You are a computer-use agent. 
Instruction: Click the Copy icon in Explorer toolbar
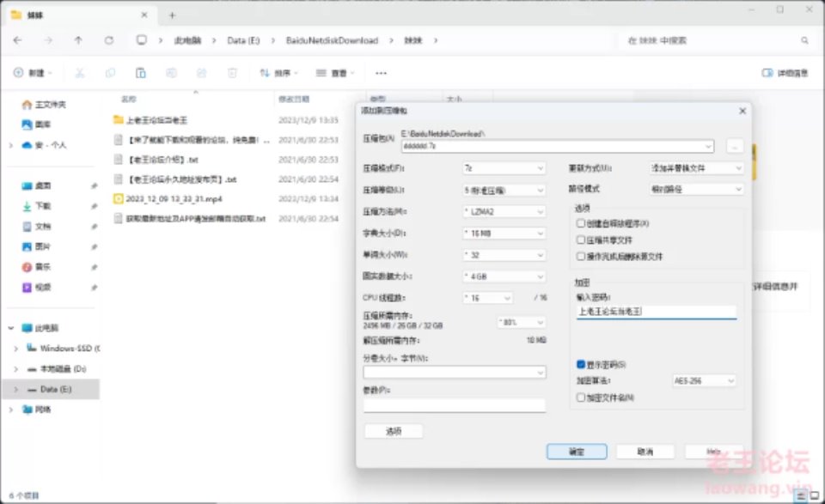pyautogui.click(x=110, y=72)
